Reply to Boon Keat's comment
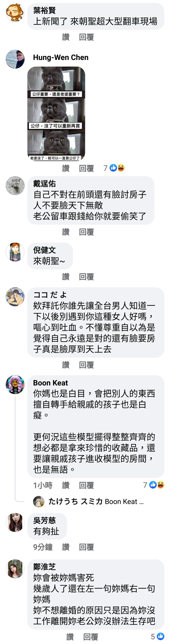Screen dimensions: 170x644 coord(86,485)
